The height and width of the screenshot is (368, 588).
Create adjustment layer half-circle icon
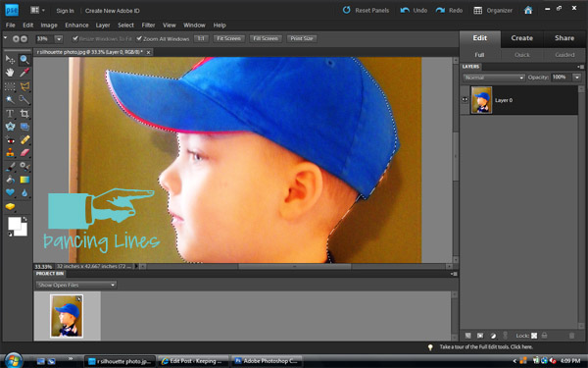point(493,336)
